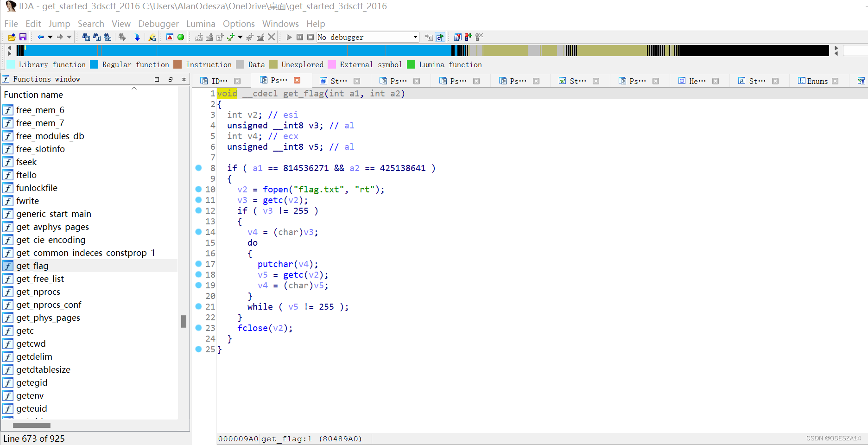Image resolution: width=868 pixels, height=445 pixels.
Task: Open the Debugger menu
Action: pyautogui.click(x=158, y=24)
